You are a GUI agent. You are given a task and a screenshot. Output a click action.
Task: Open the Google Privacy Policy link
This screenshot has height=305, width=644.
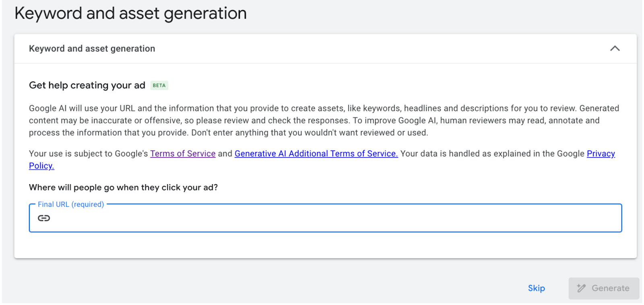click(601, 154)
